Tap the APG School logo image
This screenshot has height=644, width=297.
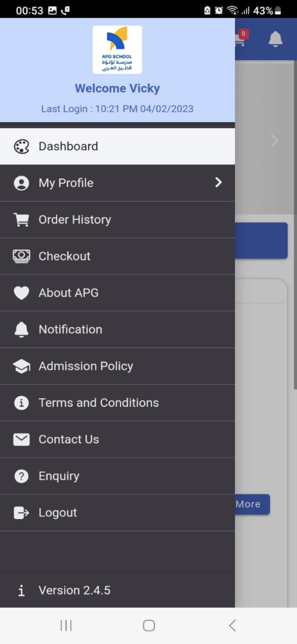117,50
